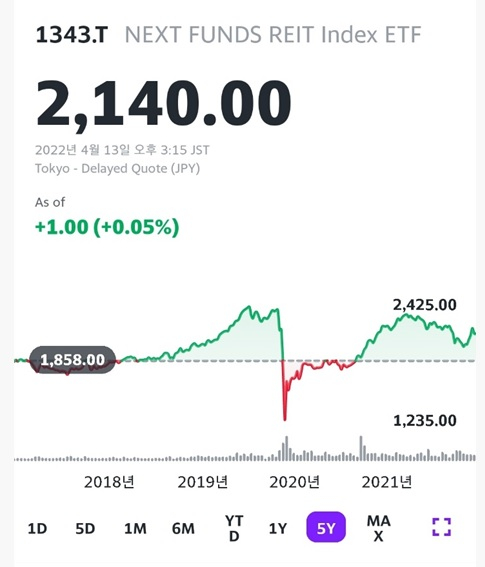This screenshot has height=567, width=485.
Task: Click the 2,425.00 high price label
Action: click(x=425, y=305)
